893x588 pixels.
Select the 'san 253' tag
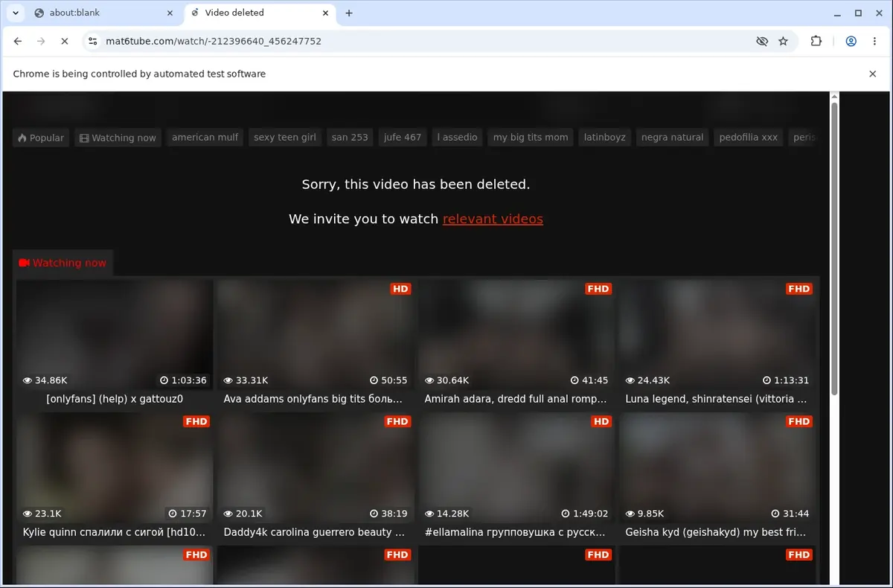tap(350, 137)
